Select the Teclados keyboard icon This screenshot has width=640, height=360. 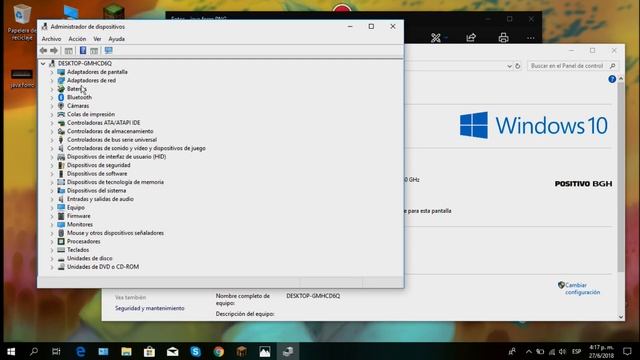[x=61, y=250]
